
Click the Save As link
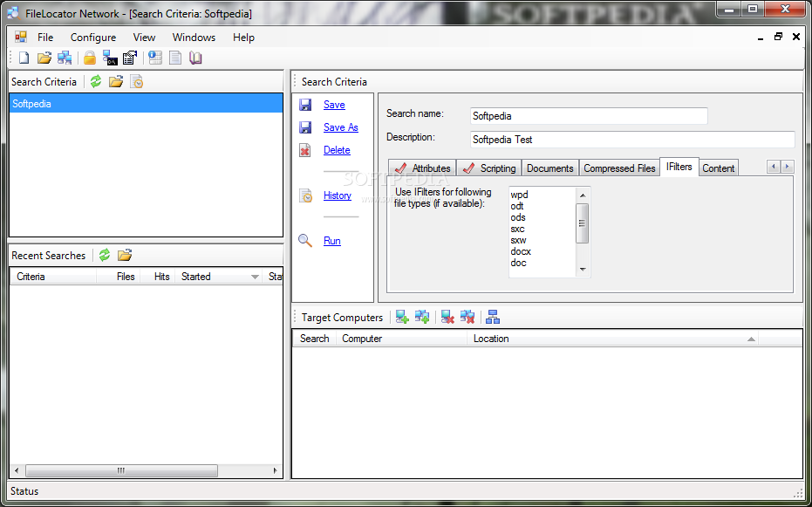tap(341, 127)
